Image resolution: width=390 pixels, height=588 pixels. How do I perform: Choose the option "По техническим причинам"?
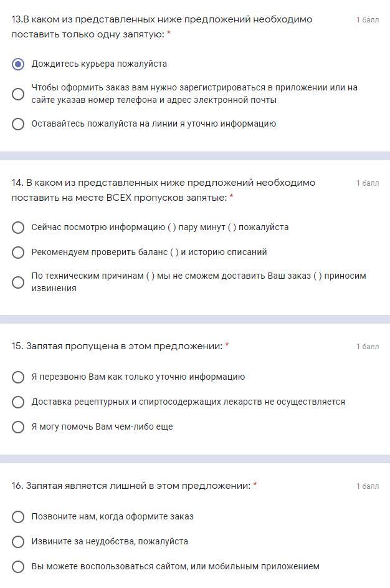18,282
